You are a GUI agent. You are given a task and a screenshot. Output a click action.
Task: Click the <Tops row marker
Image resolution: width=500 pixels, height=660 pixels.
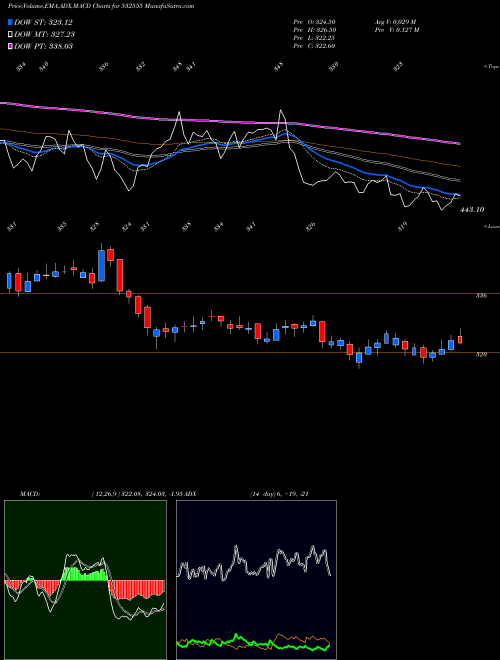(x=491, y=67)
